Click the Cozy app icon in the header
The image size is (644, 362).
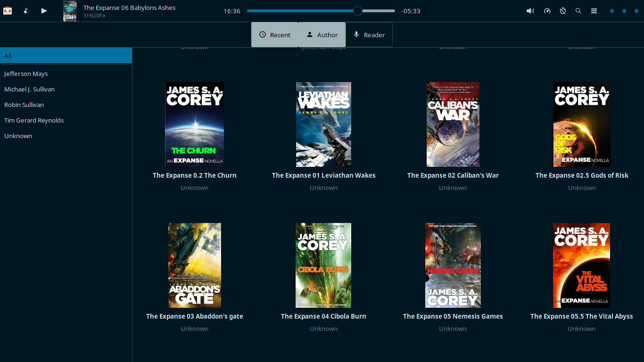[x=8, y=10]
